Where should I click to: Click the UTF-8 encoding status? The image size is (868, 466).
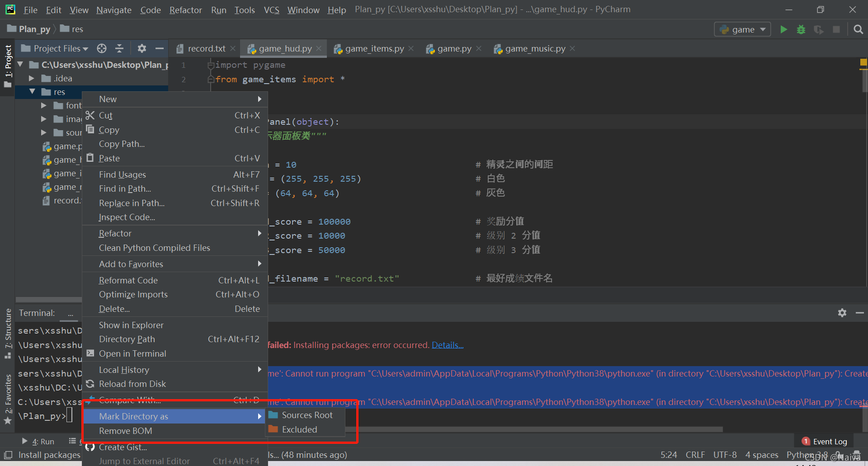(x=725, y=455)
